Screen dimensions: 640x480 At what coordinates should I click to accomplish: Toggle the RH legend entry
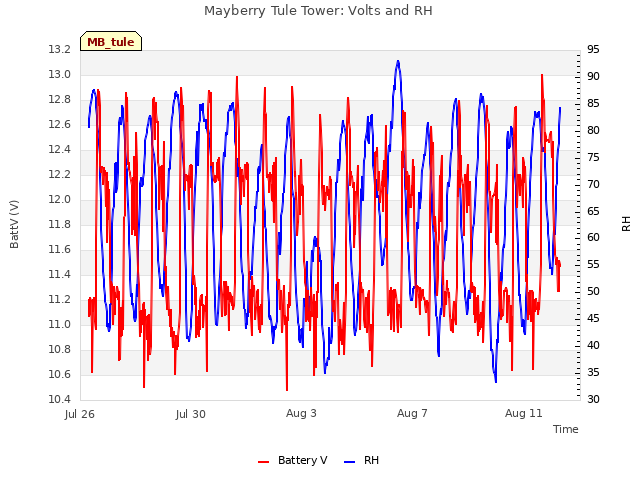point(362,460)
